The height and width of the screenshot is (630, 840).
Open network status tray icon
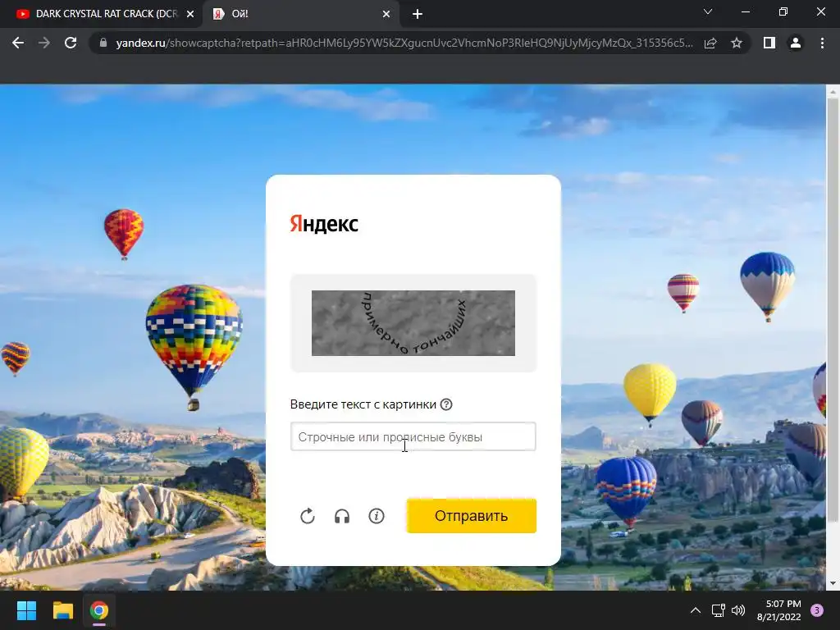(x=718, y=610)
